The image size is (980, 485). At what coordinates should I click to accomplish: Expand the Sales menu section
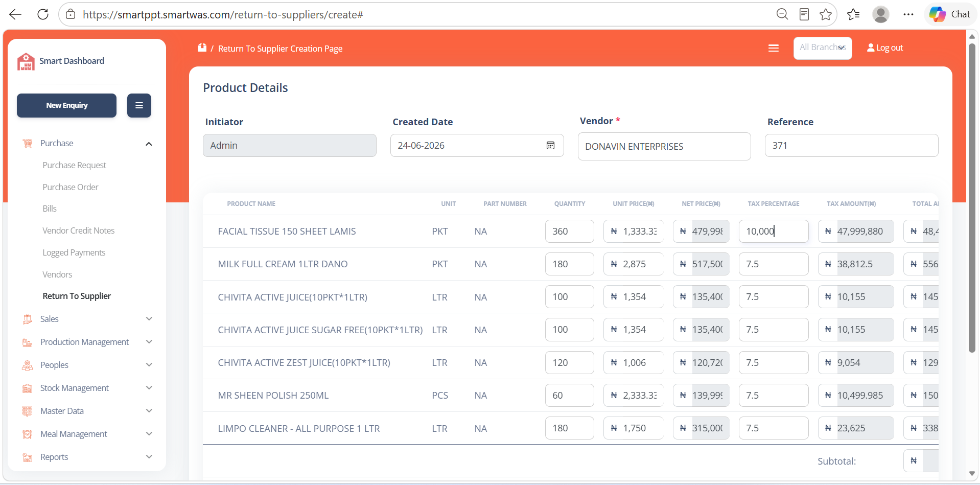(149, 319)
